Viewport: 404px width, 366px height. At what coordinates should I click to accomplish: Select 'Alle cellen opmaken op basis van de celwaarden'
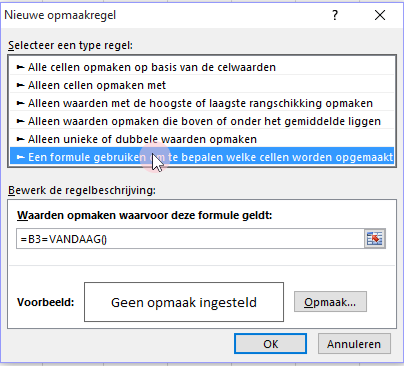(x=202, y=67)
